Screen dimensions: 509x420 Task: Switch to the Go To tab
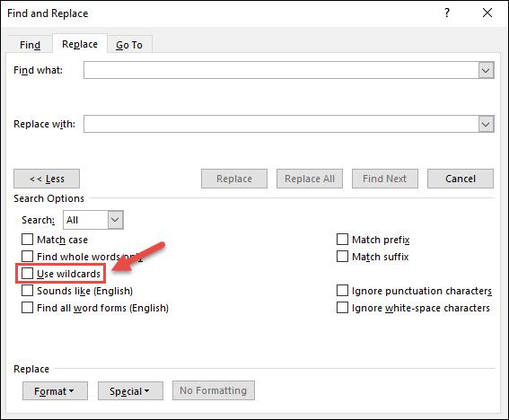(x=129, y=45)
